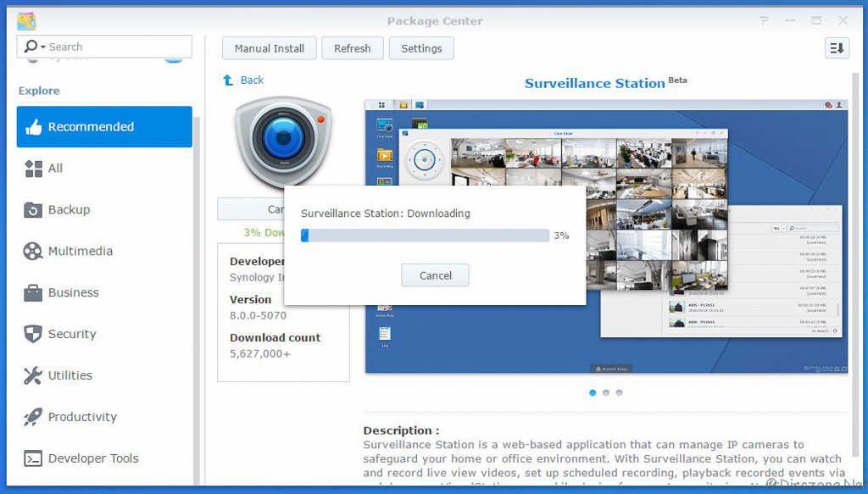
Task: Select the Security category label
Action: (72, 334)
